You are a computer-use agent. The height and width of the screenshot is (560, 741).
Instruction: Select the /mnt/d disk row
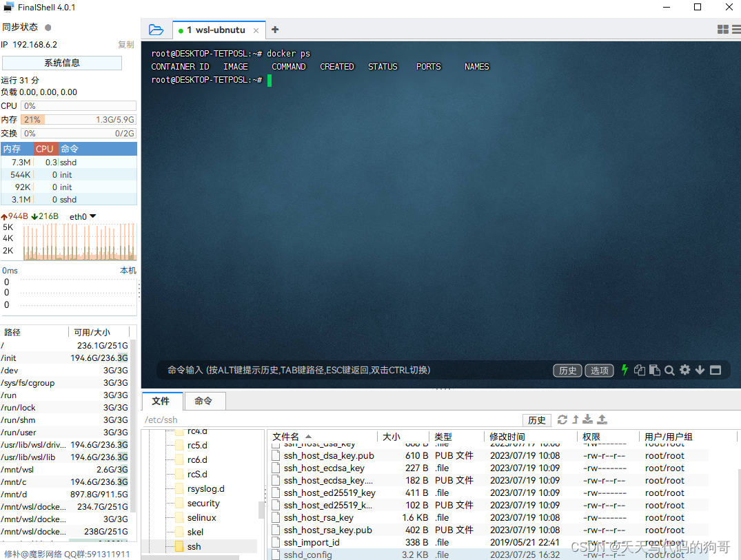pos(65,494)
